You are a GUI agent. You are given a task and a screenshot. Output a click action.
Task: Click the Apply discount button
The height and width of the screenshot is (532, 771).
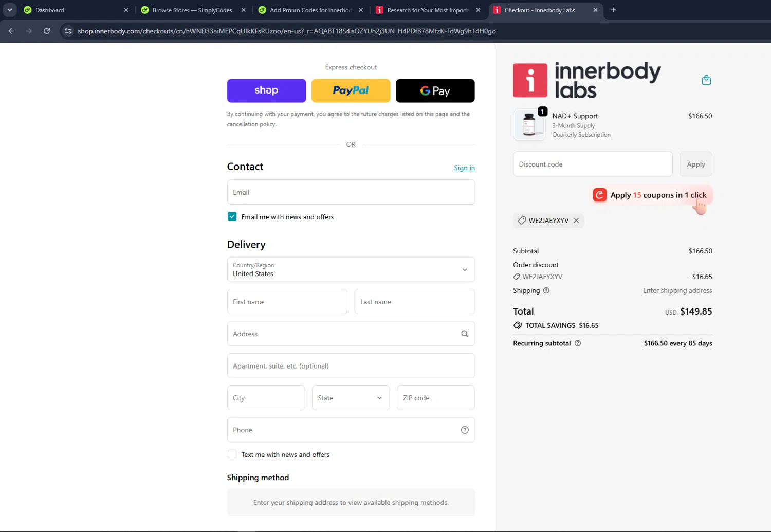[696, 164]
